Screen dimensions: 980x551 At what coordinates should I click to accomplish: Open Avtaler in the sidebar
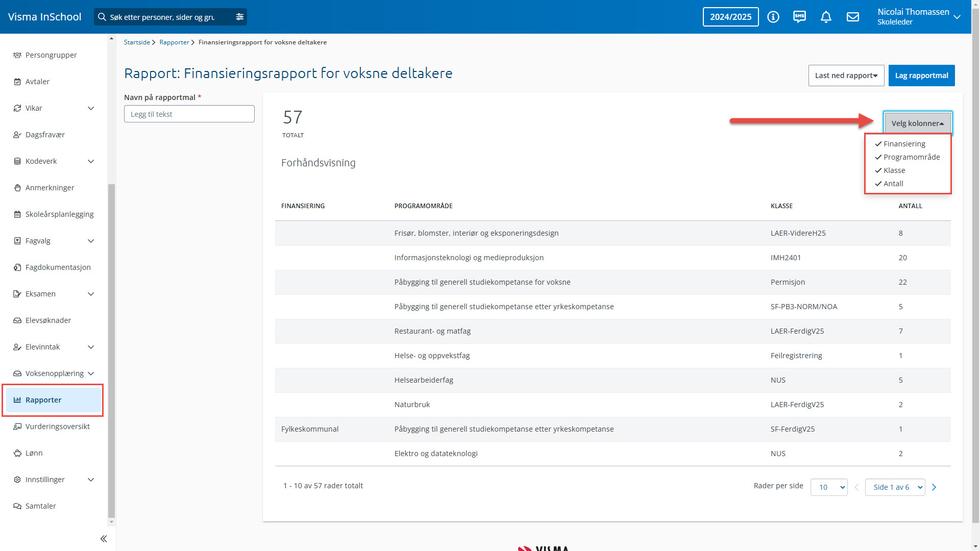tap(37, 82)
